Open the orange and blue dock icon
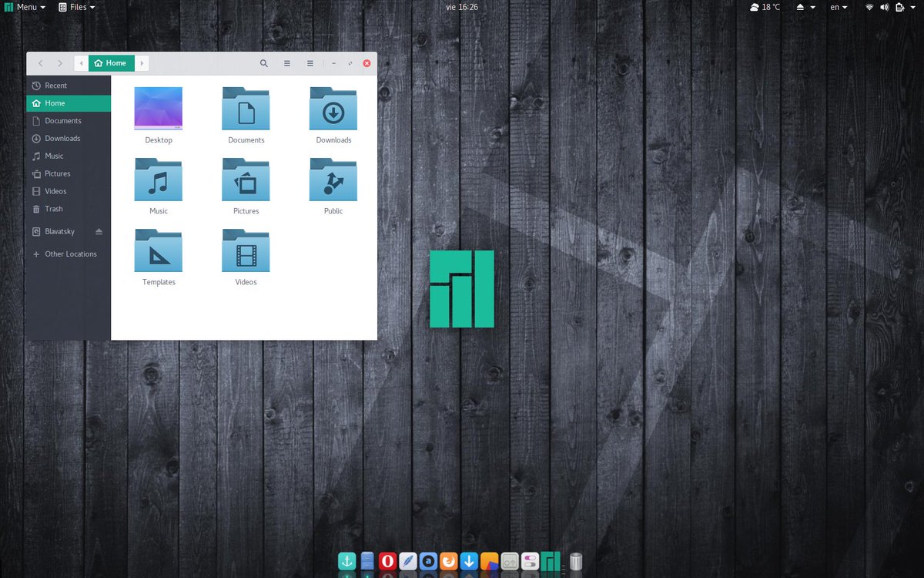924x578 pixels. (489, 561)
